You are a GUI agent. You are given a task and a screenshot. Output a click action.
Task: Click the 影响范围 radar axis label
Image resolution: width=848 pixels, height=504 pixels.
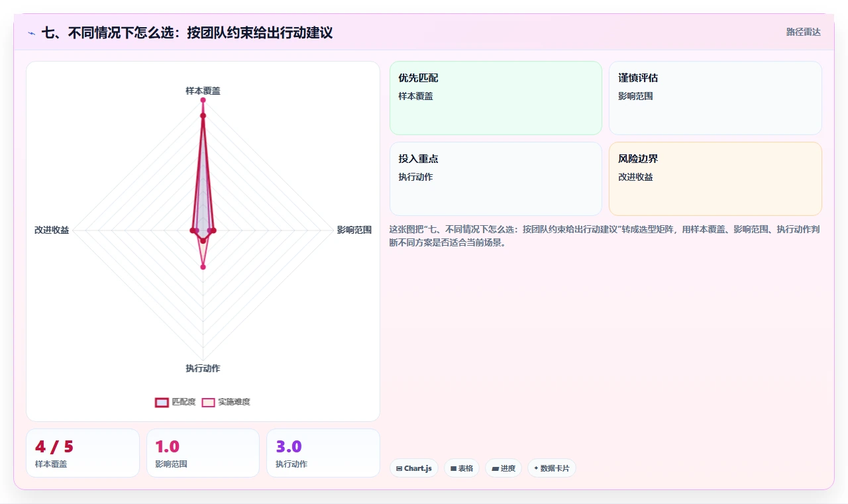354,230
